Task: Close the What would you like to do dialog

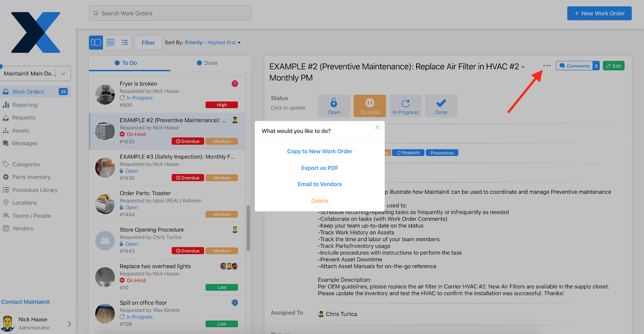Action: click(x=378, y=127)
